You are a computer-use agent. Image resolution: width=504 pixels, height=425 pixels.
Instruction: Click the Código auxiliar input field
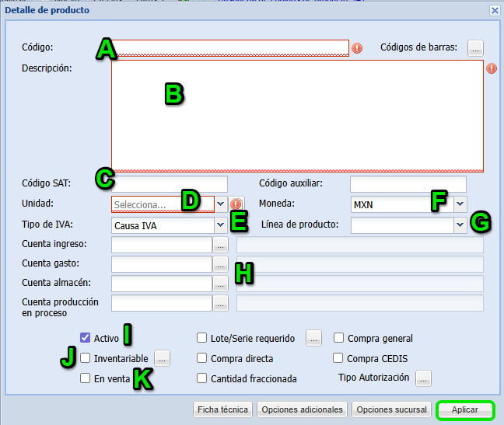408,184
